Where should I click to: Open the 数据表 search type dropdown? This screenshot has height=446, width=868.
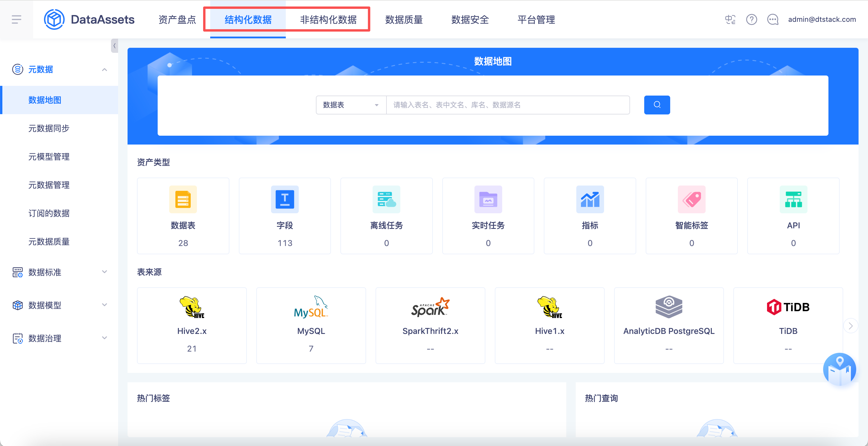tap(350, 105)
